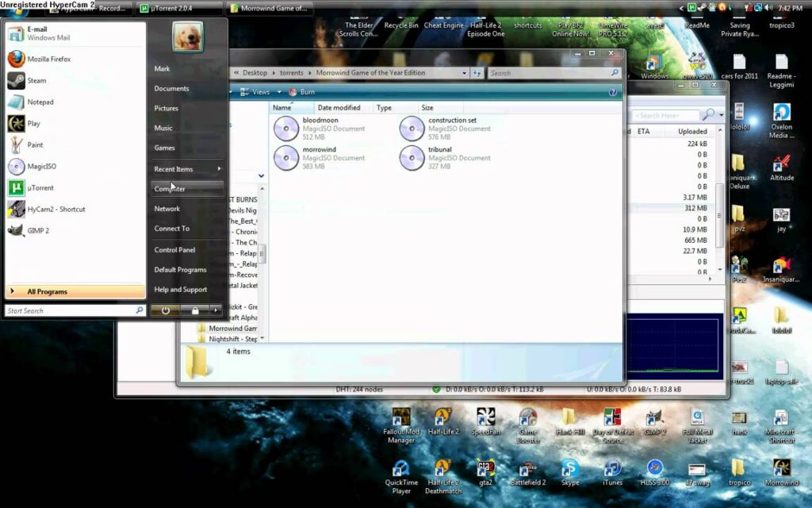
Task: Open the Views dropdown in Explorer
Action: 259,91
